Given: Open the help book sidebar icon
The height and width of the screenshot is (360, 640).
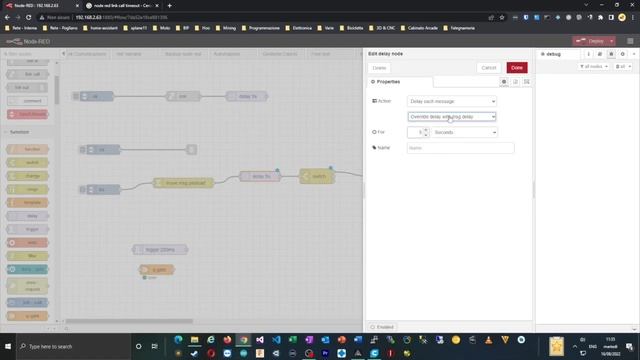Looking at the screenshot, I should (600, 54).
